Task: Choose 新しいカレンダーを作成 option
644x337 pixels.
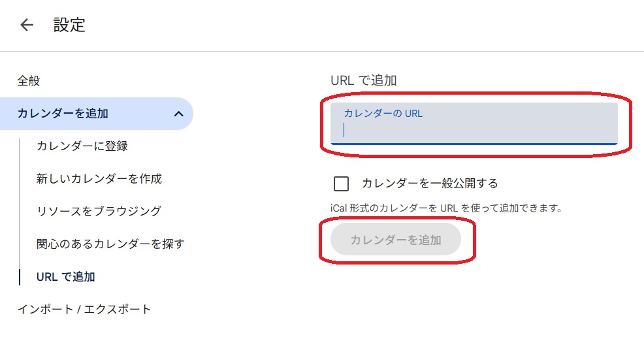Action: point(99,178)
